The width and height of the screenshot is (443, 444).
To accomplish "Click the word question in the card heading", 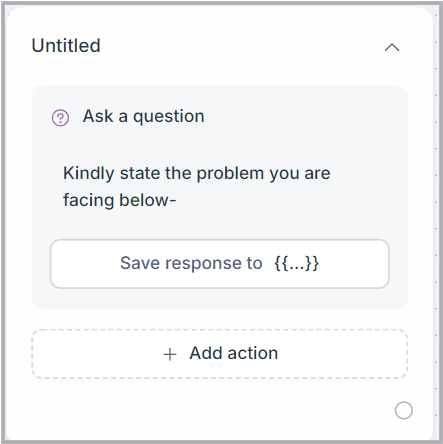I will pyautogui.click(x=169, y=117).
